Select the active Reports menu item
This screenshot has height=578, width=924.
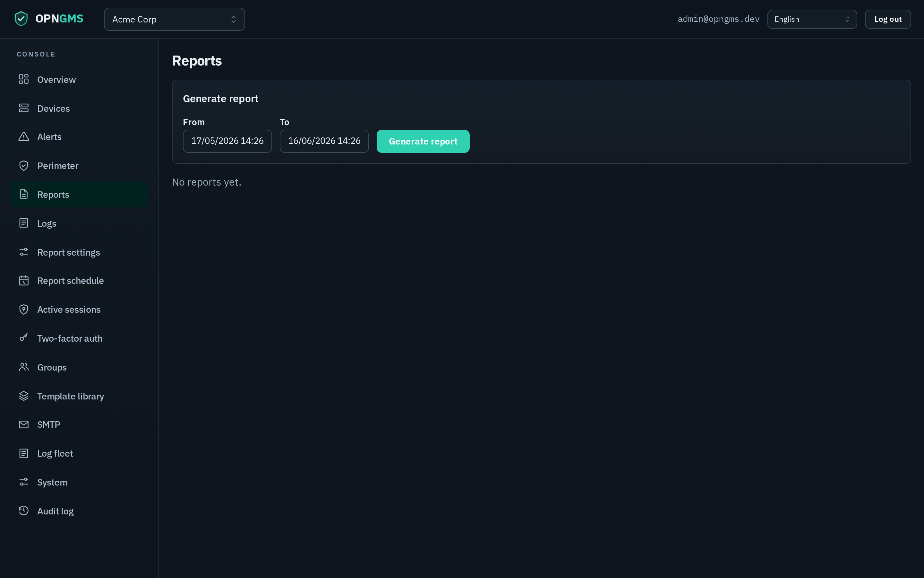(80, 195)
